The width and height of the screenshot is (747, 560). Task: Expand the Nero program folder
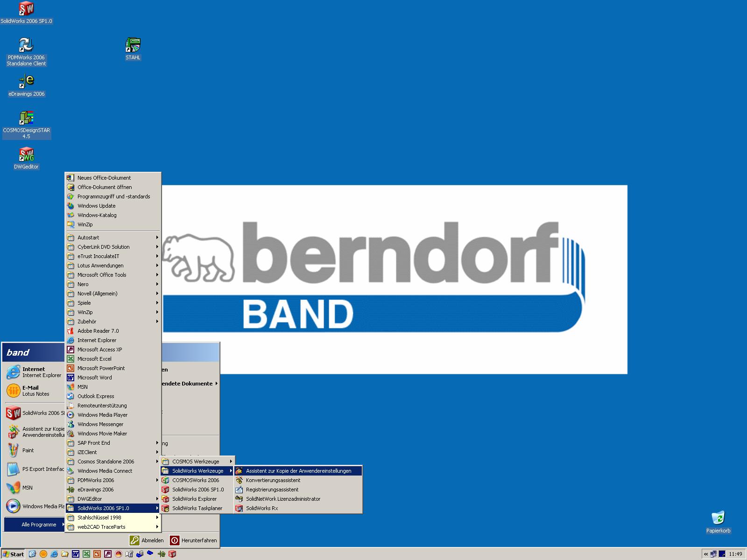[x=113, y=284]
